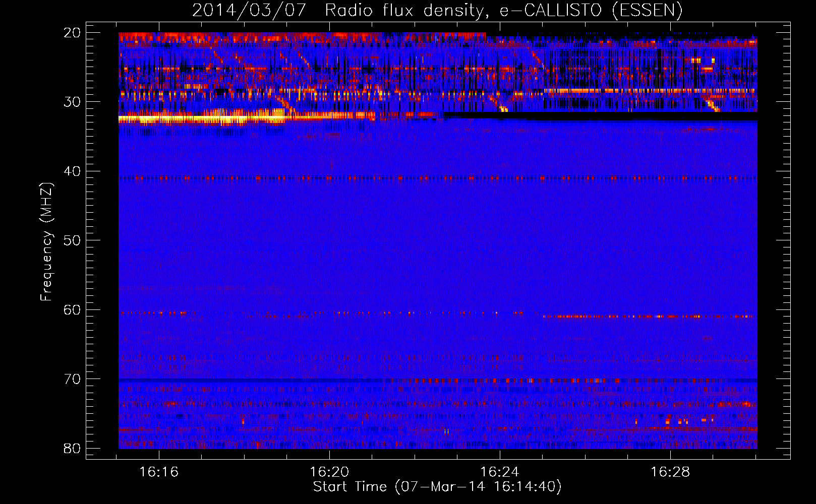Click the 16:16 time tick label

click(x=159, y=472)
